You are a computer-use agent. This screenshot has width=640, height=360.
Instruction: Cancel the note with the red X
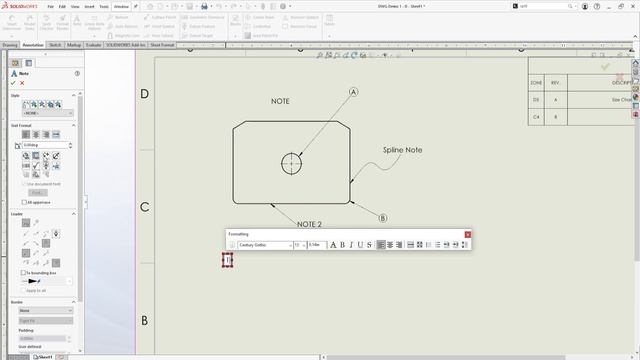pos(22,83)
